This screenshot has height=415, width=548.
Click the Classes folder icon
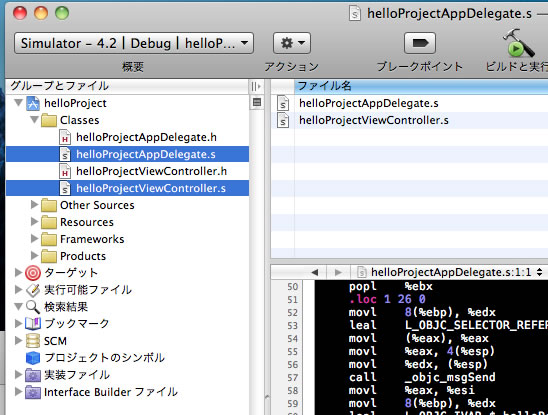point(49,120)
